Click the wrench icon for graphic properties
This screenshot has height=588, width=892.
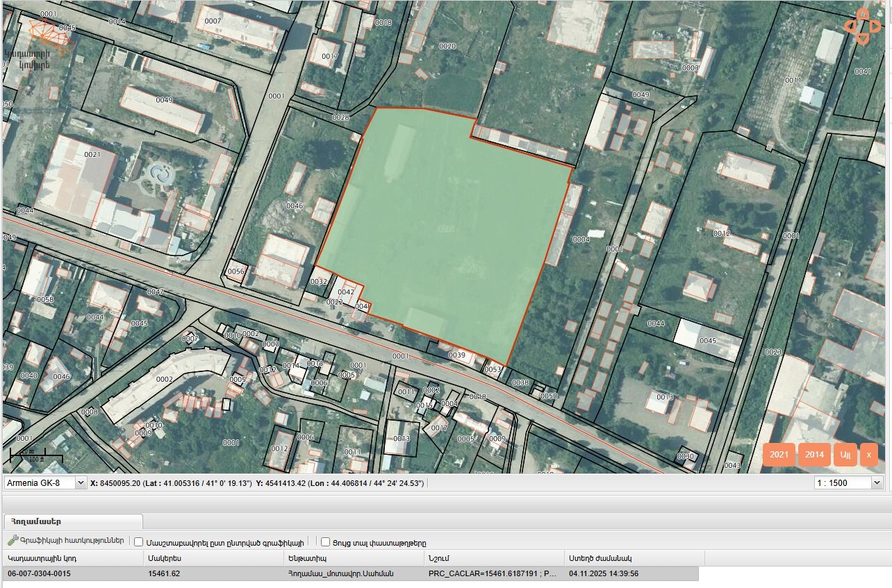coord(12,540)
